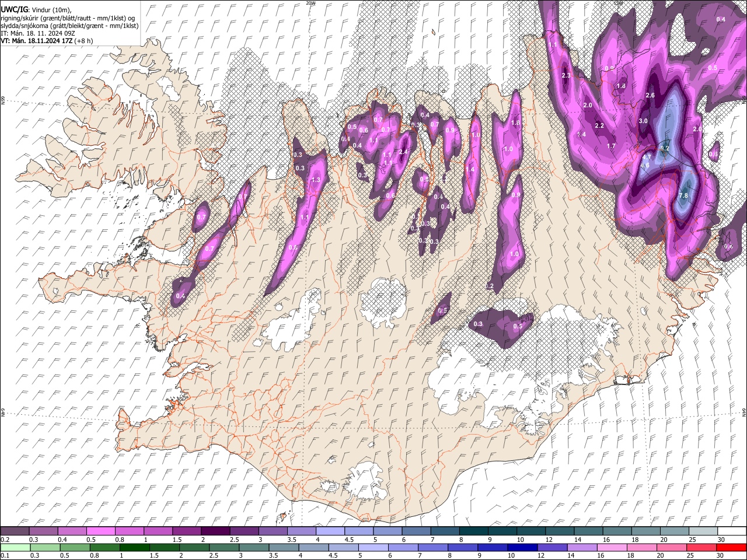Viewport: 747px width, 560px height.
Task: Click upper legend swatch between 25 and 30
Action: pyautogui.click(x=703, y=531)
